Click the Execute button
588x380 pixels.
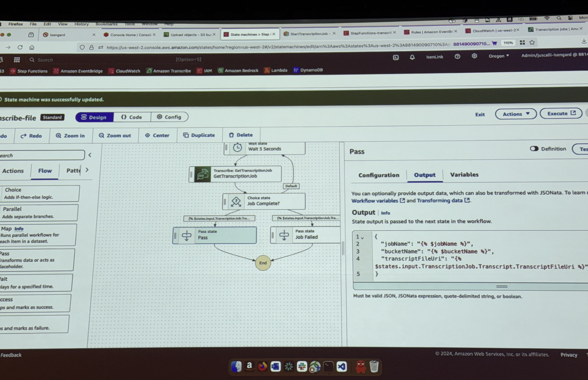click(x=561, y=113)
